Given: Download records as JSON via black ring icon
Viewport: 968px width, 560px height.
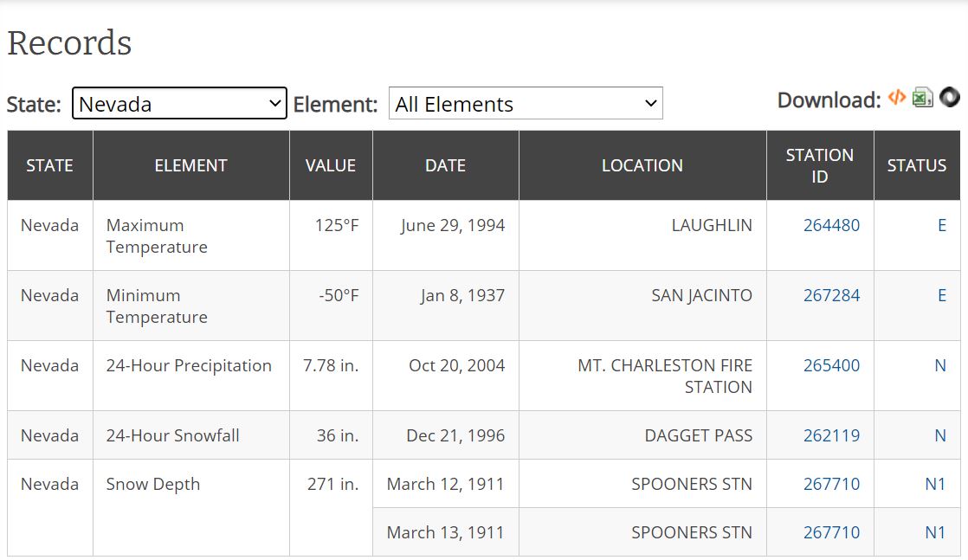Looking at the screenshot, I should click(950, 98).
